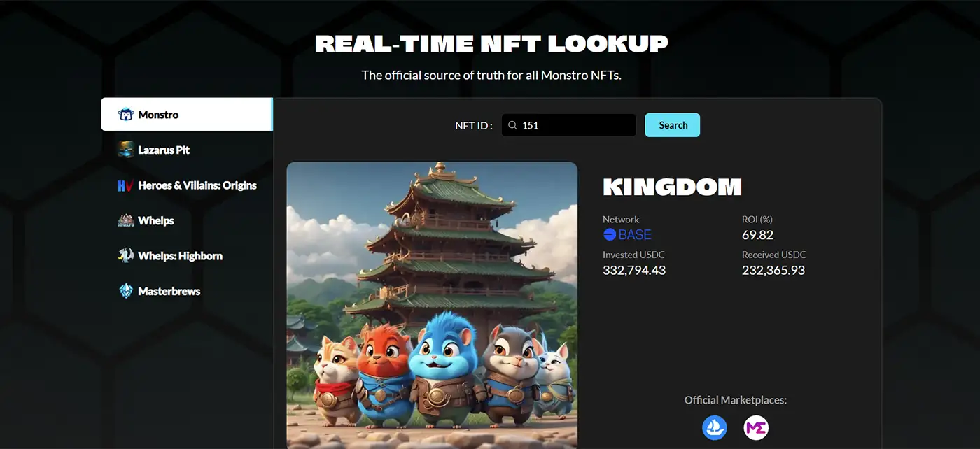Click the magnifier icon in search field
Image resolution: width=980 pixels, height=449 pixels.
pyautogui.click(x=513, y=125)
